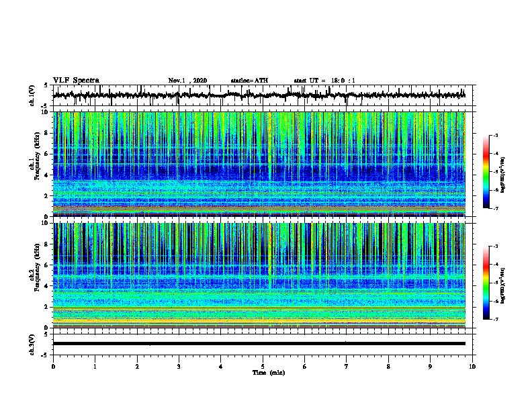Click the ch.2 spectrogram "10" kHz tick label

click(x=44, y=223)
